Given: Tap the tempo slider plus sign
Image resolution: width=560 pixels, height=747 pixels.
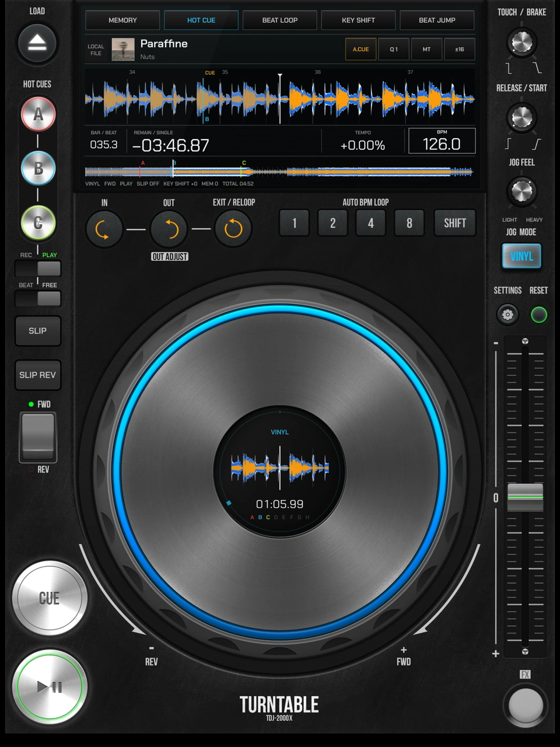Looking at the screenshot, I should [x=496, y=654].
